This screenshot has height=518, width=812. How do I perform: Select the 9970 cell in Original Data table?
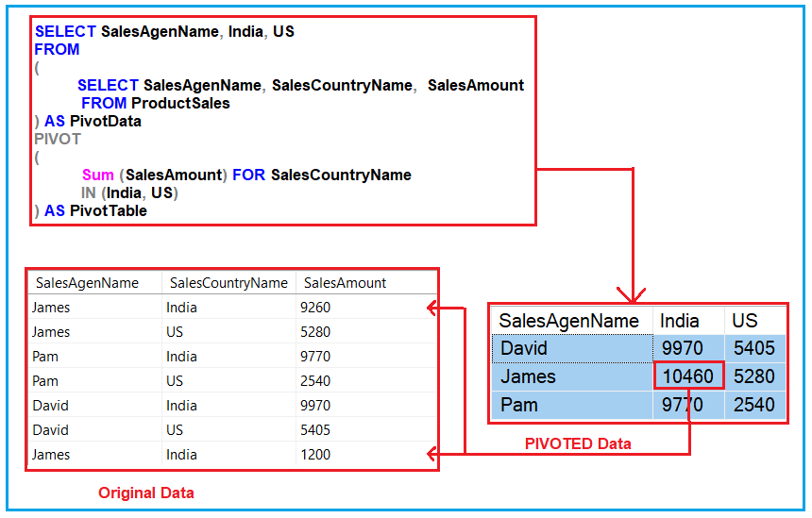315,405
